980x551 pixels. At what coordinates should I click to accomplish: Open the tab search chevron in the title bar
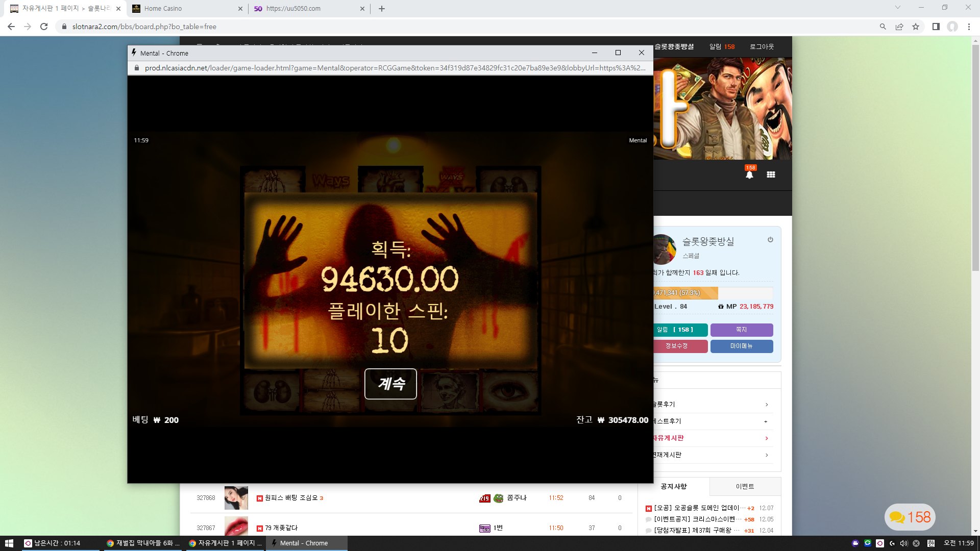coord(898,8)
